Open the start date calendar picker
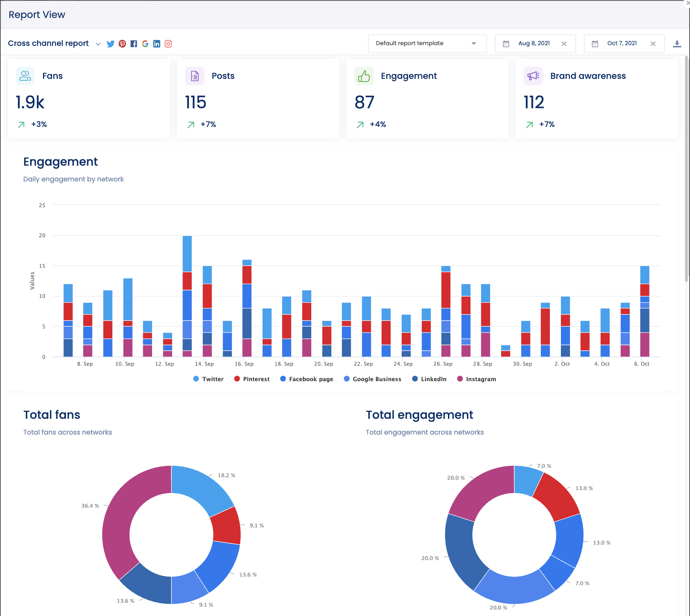 506,43
